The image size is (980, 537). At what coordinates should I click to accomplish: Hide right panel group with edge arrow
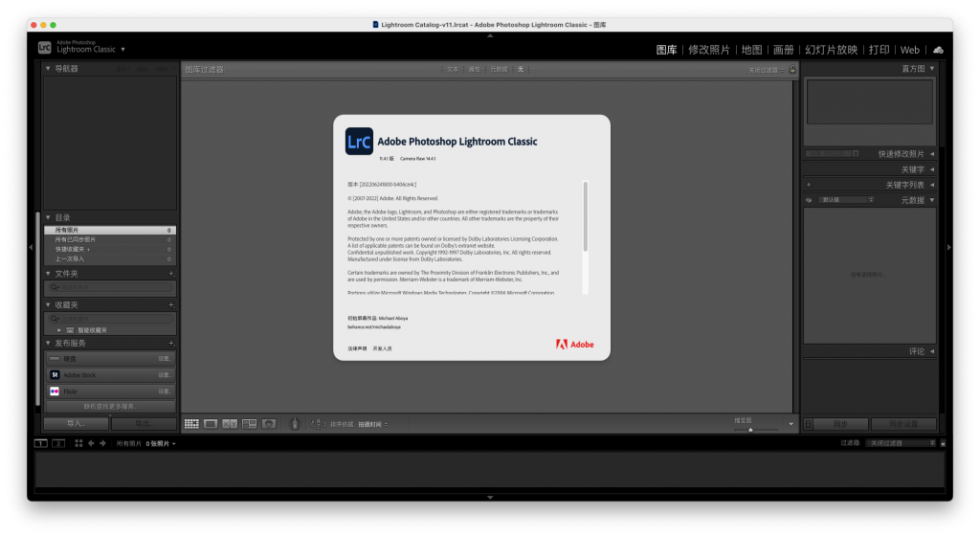[x=948, y=248]
